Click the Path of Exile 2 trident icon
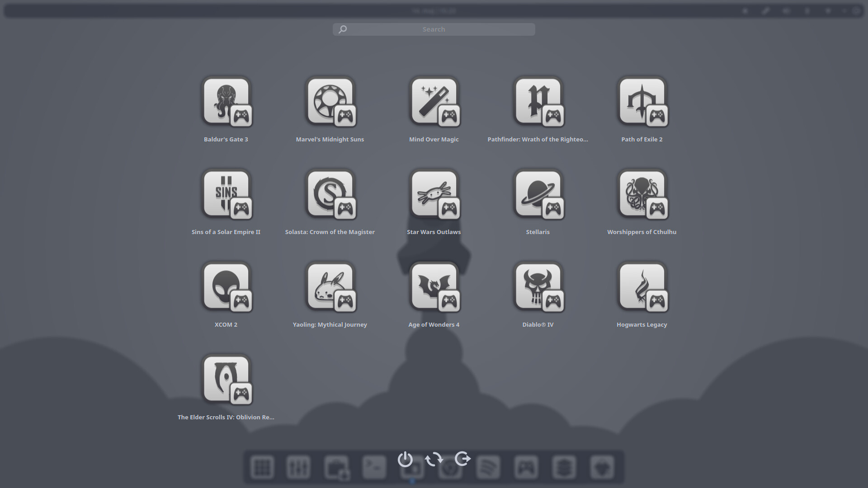 click(x=642, y=102)
